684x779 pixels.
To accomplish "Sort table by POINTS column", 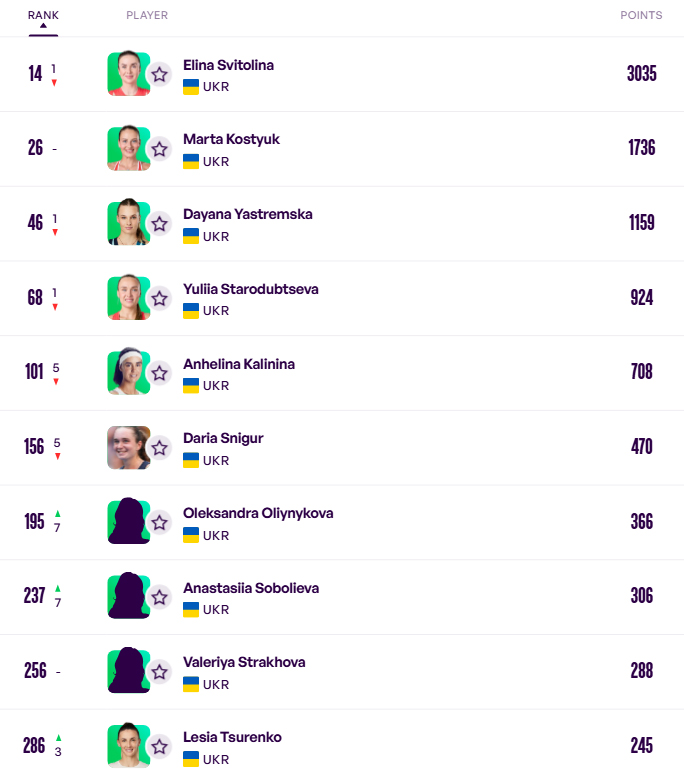I will [641, 15].
